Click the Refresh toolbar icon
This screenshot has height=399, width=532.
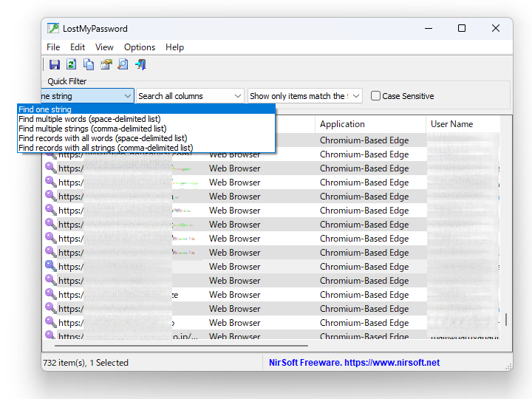(x=71, y=64)
